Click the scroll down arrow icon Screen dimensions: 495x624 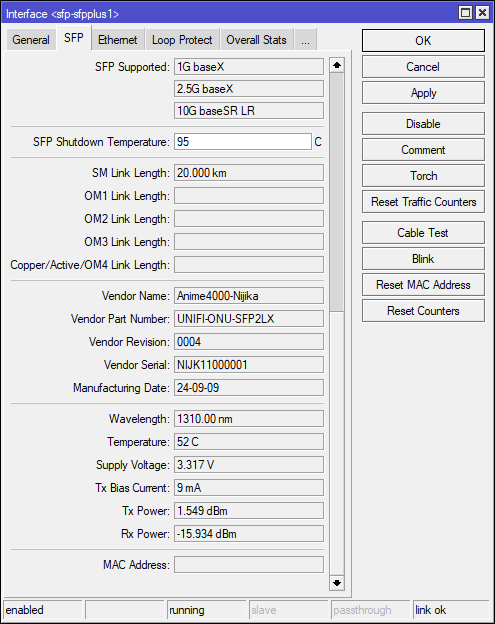[337, 583]
